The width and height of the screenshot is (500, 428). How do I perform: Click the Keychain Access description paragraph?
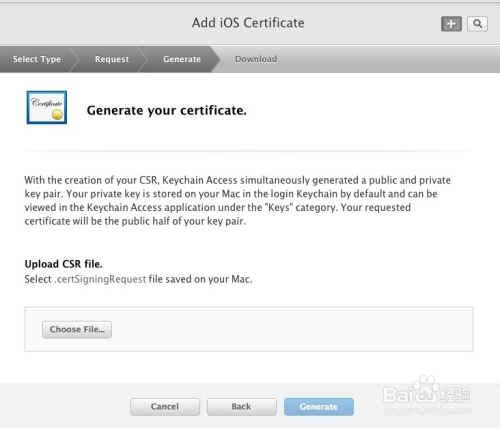237,201
